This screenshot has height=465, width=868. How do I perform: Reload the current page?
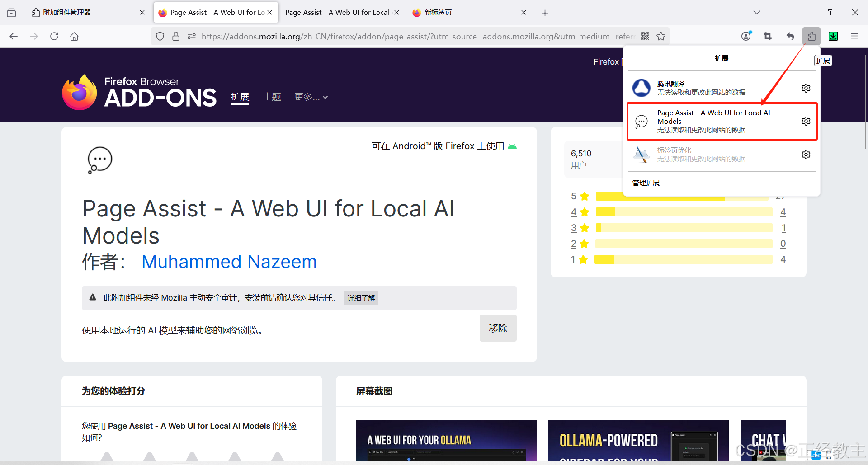coord(54,36)
